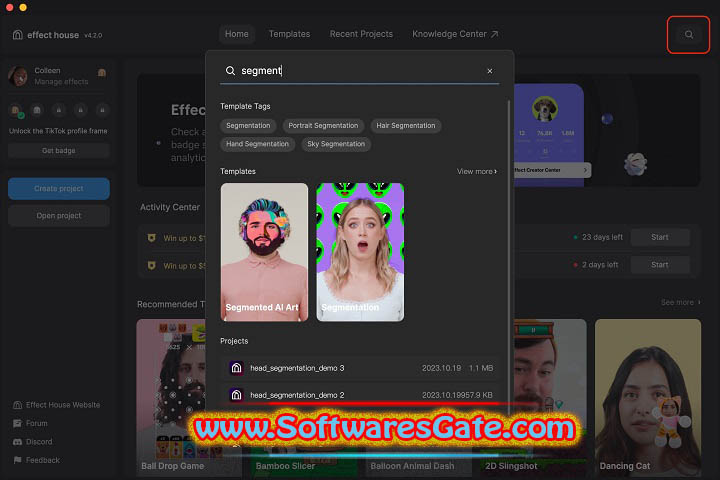Click the Discord icon in sidebar
Image resolution: width=720 pixels, height=480 pixels.
[x=17, y=441]
